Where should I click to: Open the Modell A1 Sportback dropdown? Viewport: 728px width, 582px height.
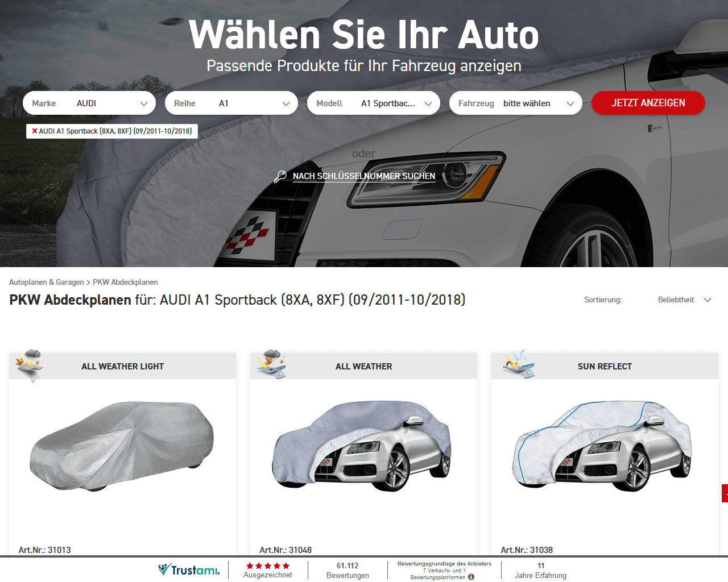(374, 103)
